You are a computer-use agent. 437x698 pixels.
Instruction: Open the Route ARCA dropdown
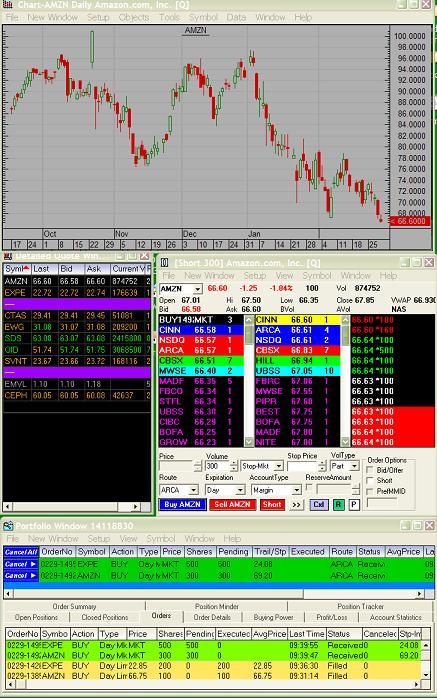[194, 490]
